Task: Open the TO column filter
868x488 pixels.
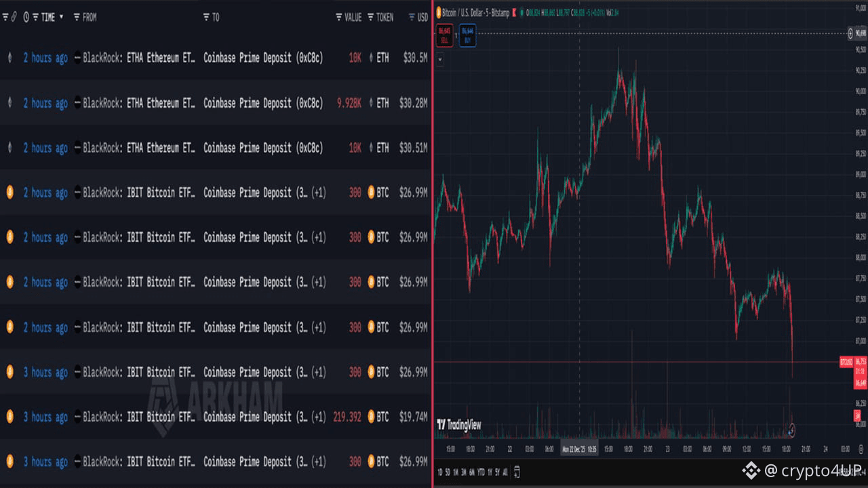Action: pyautogui.click(x=207, y=17)
